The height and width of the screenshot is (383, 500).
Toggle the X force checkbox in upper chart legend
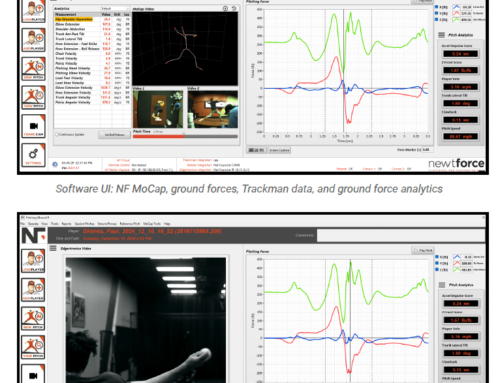coord(437,7)
